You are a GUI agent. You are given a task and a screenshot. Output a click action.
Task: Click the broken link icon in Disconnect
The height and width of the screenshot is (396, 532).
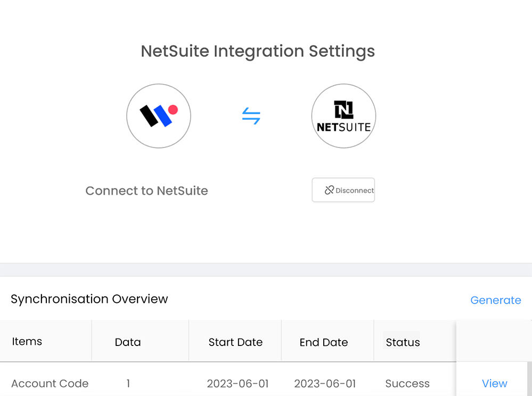329,190
